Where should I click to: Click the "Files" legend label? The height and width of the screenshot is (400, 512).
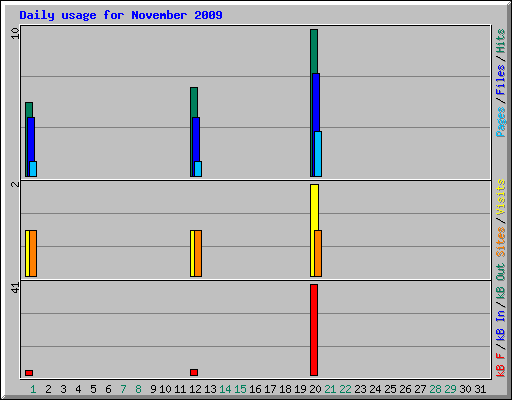(500, 79)
